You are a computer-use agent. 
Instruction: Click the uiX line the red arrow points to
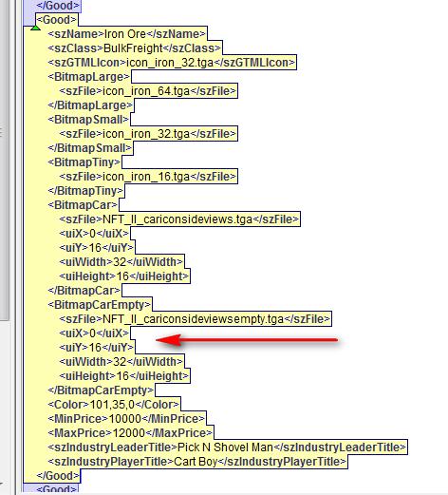point(94,333)
